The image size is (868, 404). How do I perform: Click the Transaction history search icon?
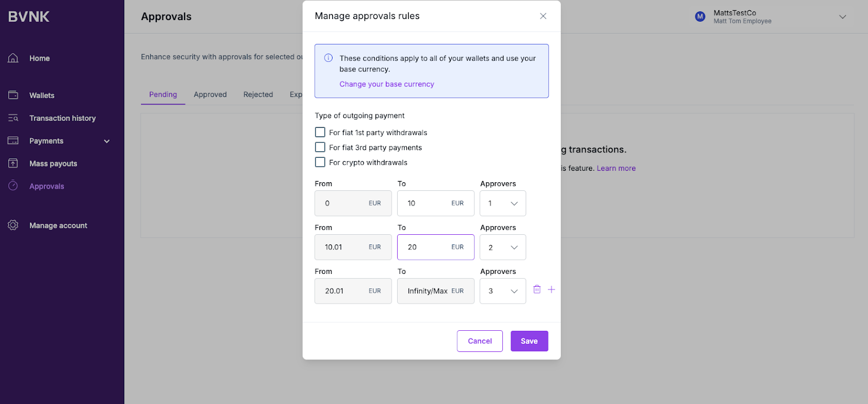[x=13, y=118]
